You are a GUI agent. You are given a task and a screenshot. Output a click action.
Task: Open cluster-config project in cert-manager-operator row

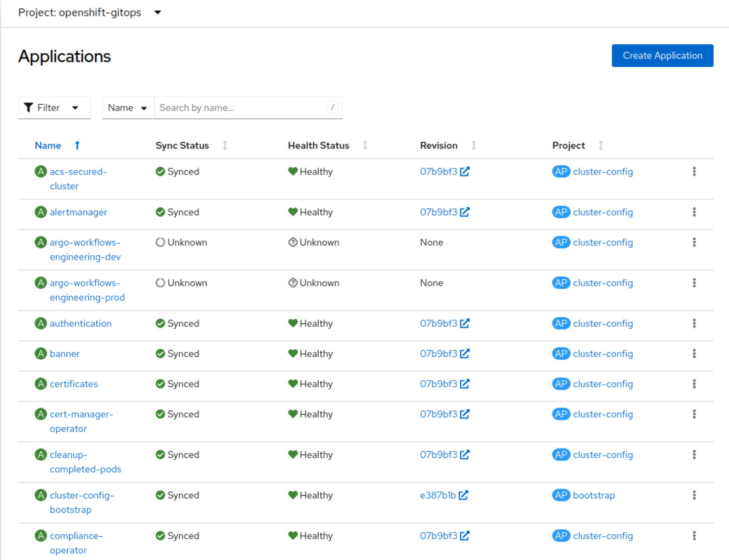point(603,414)
